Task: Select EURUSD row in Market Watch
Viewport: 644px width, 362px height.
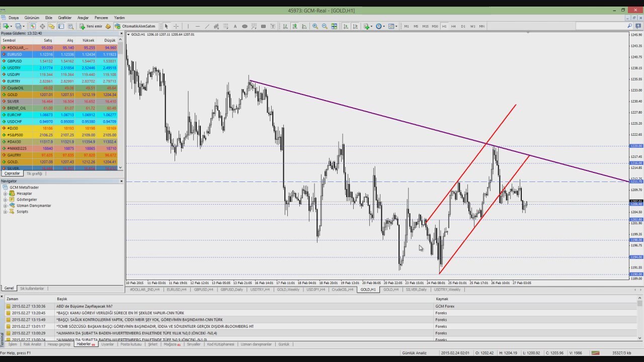Action: coord(59,54)
